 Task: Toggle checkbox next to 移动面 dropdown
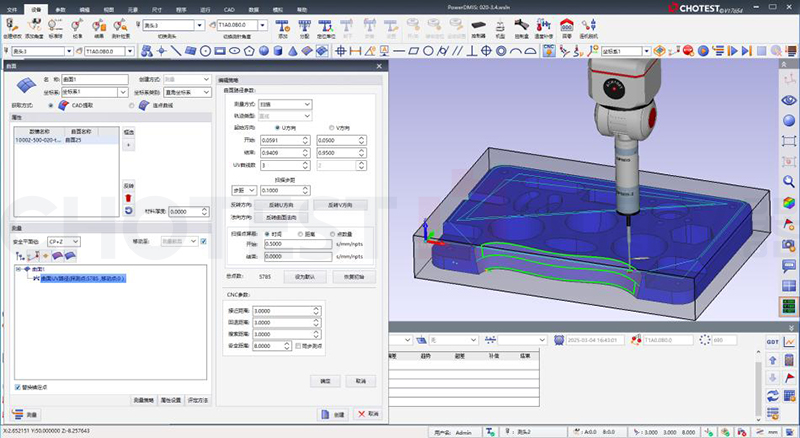tap(204, 241)
